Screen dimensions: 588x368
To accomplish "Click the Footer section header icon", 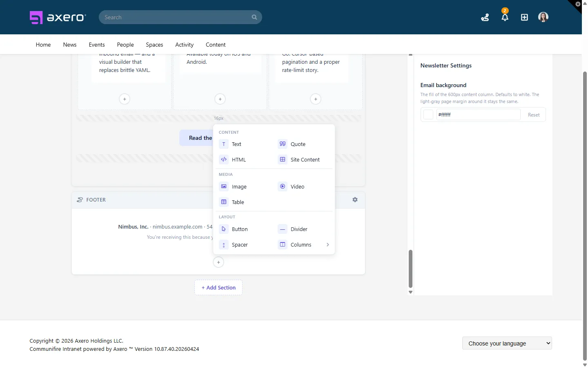I will pos(80,200).
